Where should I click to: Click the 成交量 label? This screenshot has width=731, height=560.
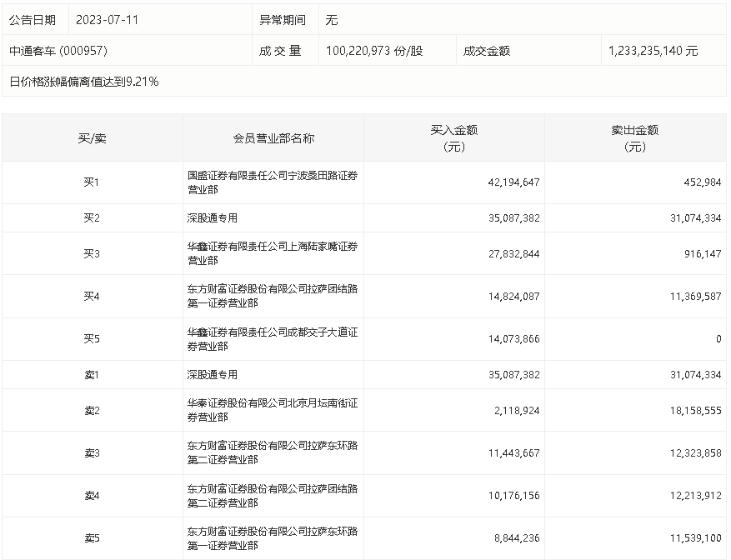coord(280,51)
